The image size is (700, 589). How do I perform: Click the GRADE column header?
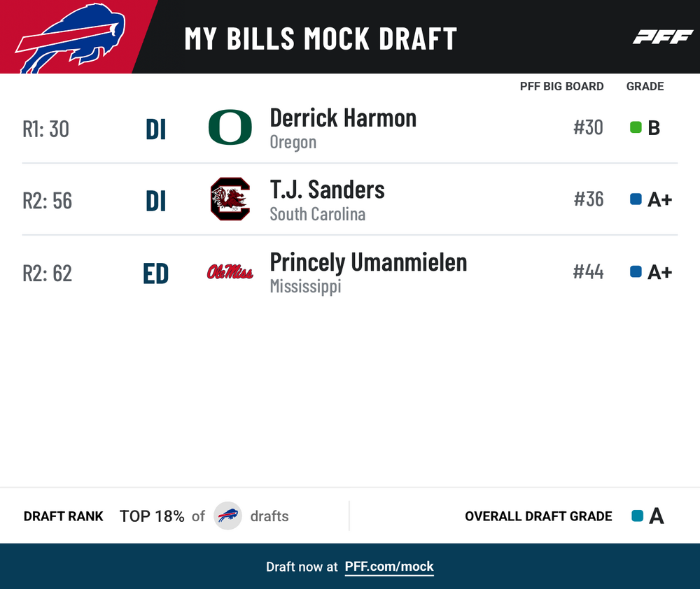[645, 86]
